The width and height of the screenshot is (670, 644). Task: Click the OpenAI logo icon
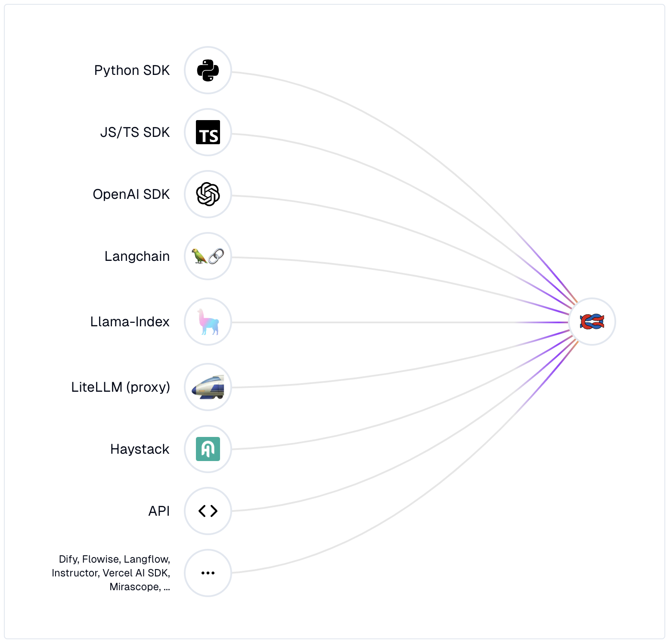click(208, 194)
